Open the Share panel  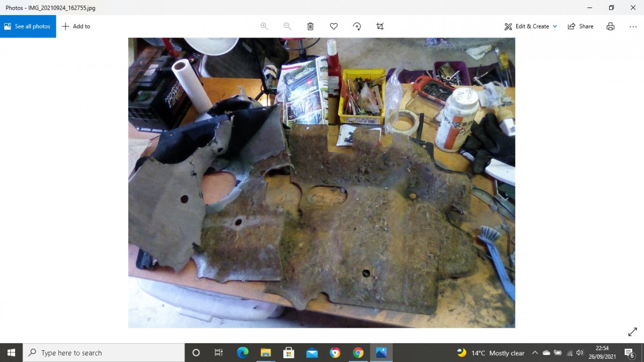[580, 26]
